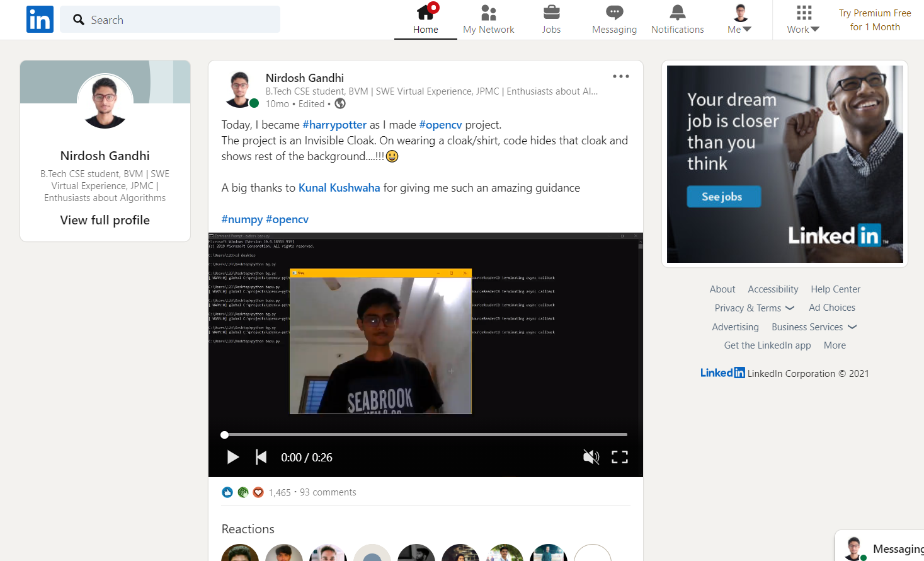Click the video progress bar
The width and height of the screenshot is (924, 561).
click(425, 434)
